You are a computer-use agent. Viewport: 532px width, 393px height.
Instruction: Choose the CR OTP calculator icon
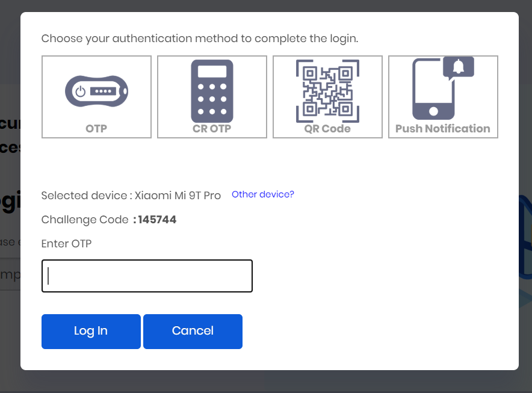212,90
